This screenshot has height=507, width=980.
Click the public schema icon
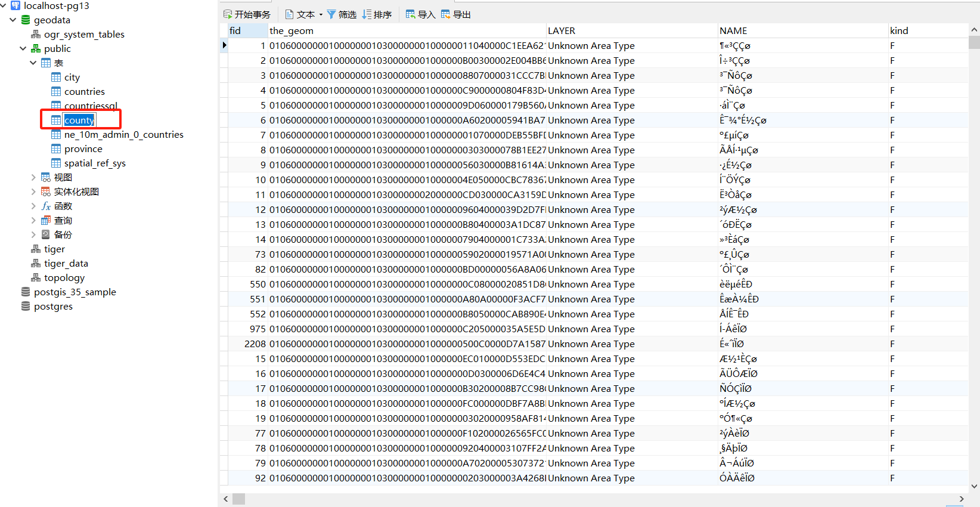click(x=36, y=48)
